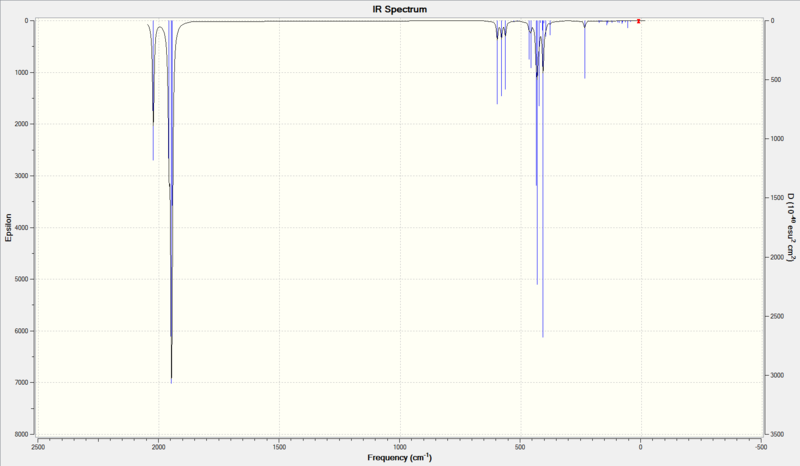
Task: Click the 2500 tick label on frequency axis
Action: click(38, 447)
